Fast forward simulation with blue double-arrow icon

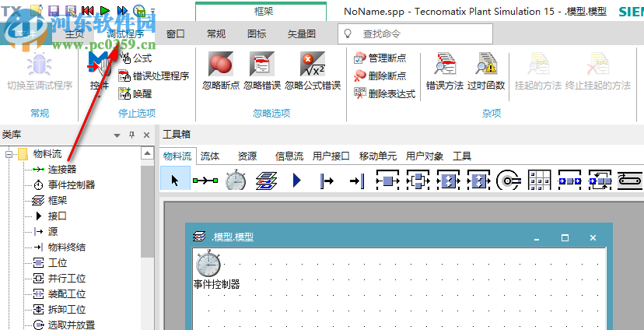point(122,10)
